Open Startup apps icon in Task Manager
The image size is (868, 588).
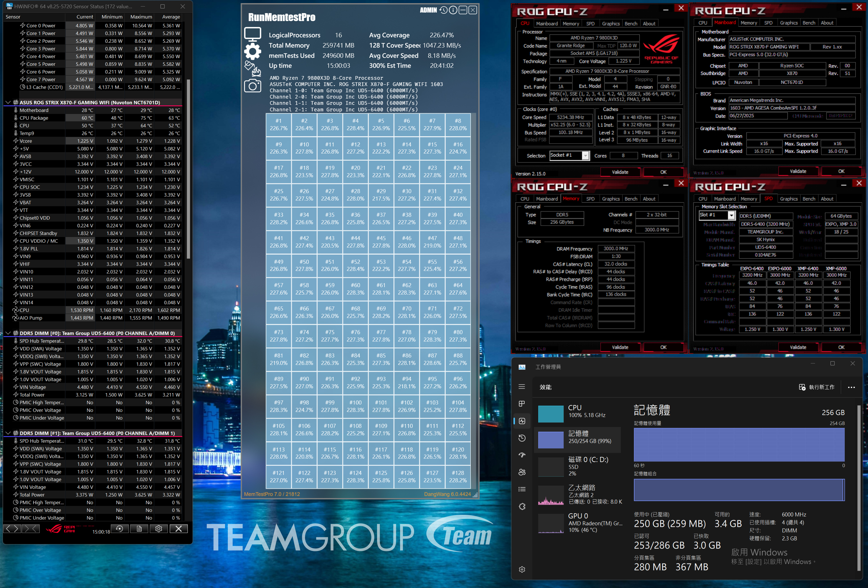pos(522,455)
